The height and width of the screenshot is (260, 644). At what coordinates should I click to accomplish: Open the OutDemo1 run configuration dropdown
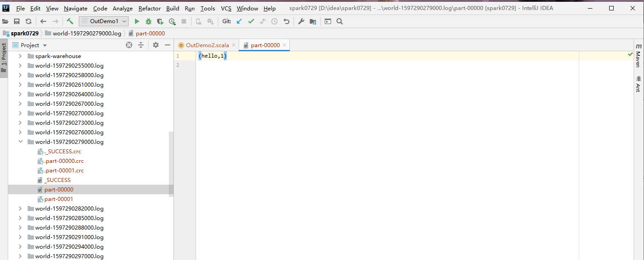103,21
